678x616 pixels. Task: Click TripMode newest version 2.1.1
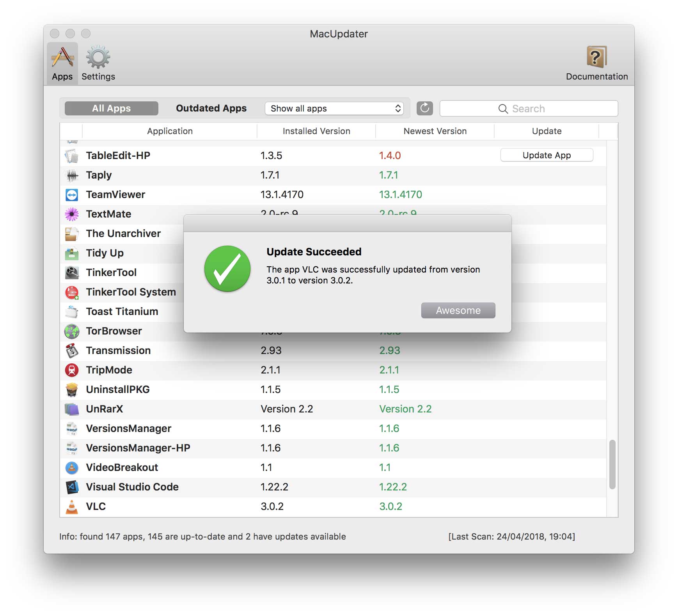click(x=389, y=370)
